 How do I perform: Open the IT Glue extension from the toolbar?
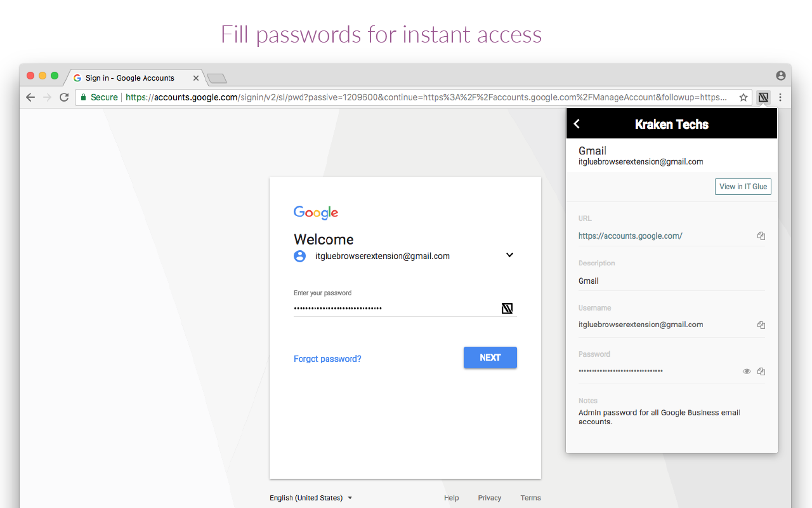pyautogui.click(x=763, y=97)
